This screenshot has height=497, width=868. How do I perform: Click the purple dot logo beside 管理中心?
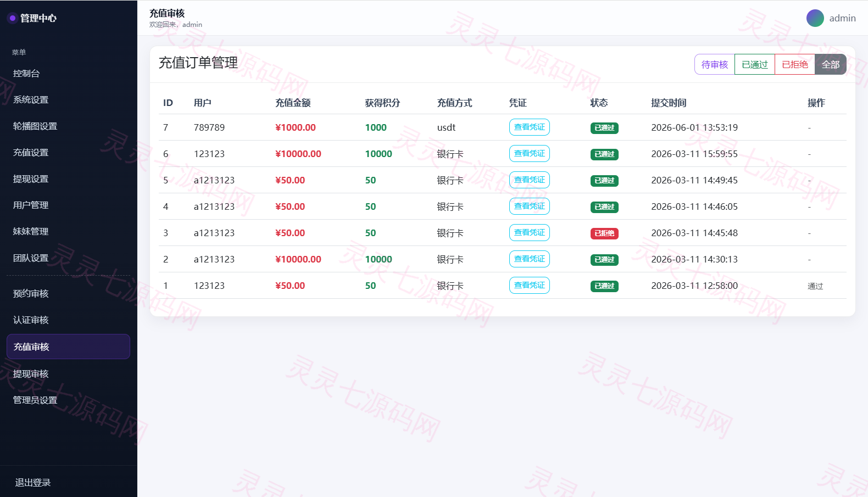(x=12, y=18)
